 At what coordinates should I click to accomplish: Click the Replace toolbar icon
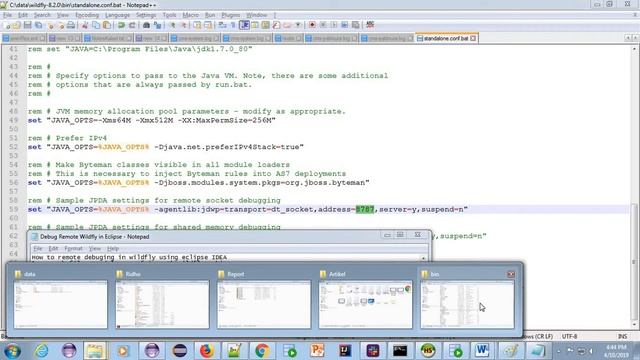157,25
